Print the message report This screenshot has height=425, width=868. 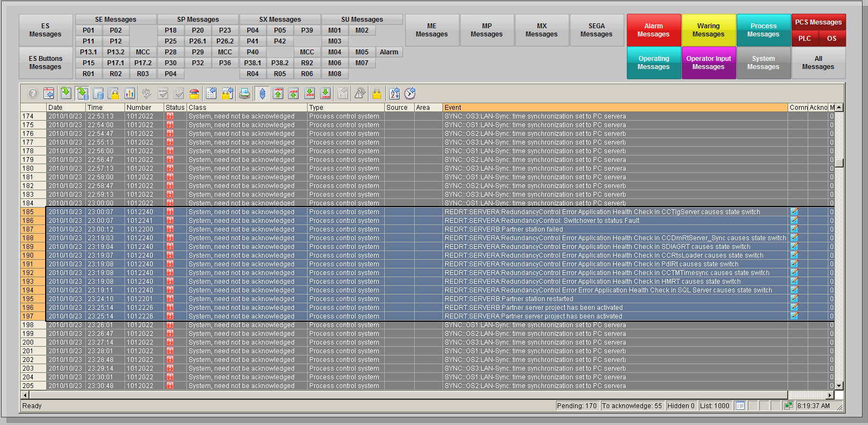click(x=245, y=93)
